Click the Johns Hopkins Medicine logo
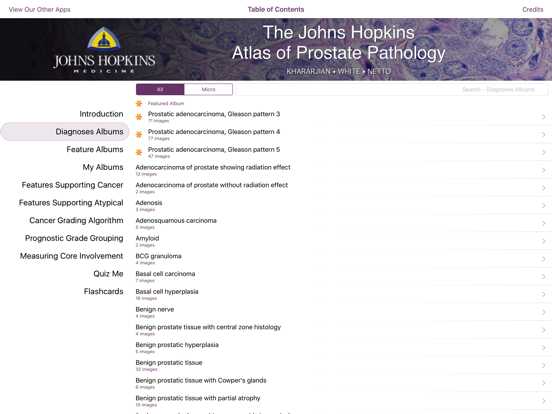The width and height of the screenshot is (552, 414). 104,50
